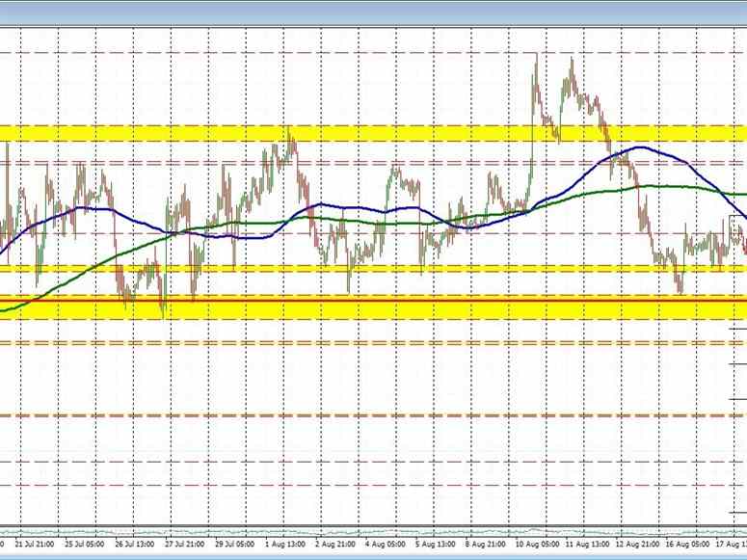Click the '16 Aug 05:00' time axis label

686,544
